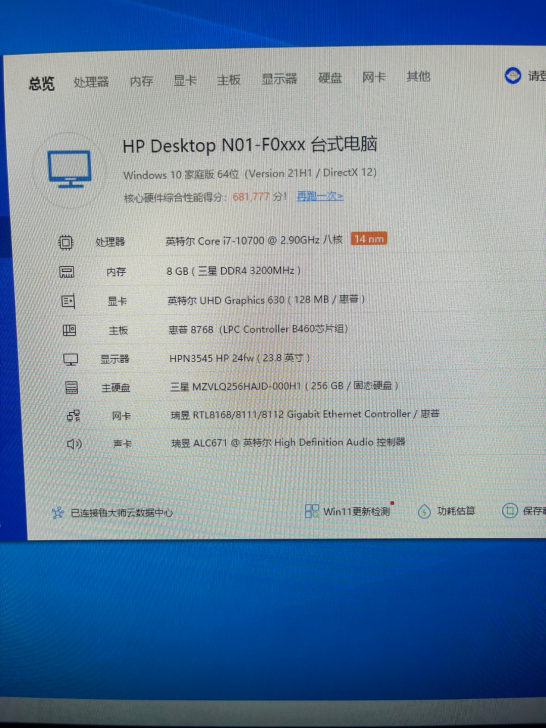Select the HP Desktop N01-F0xxx title
The image size is (546, 728).
click(250, 145)
